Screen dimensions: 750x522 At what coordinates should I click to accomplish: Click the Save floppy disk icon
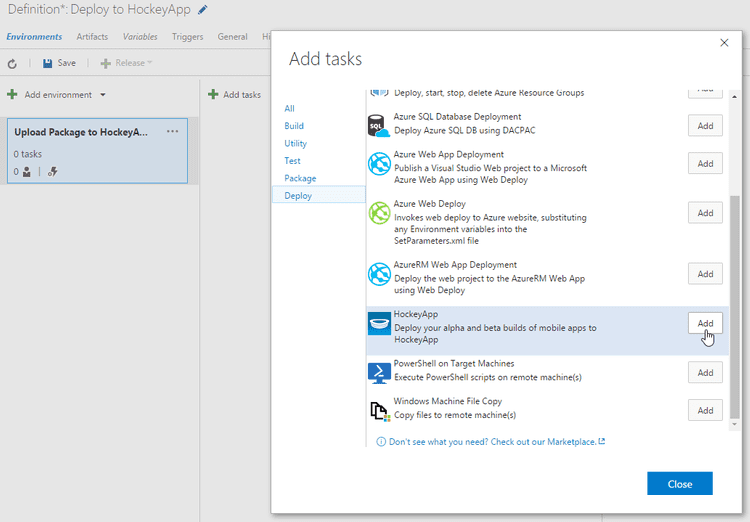point(47,63)
